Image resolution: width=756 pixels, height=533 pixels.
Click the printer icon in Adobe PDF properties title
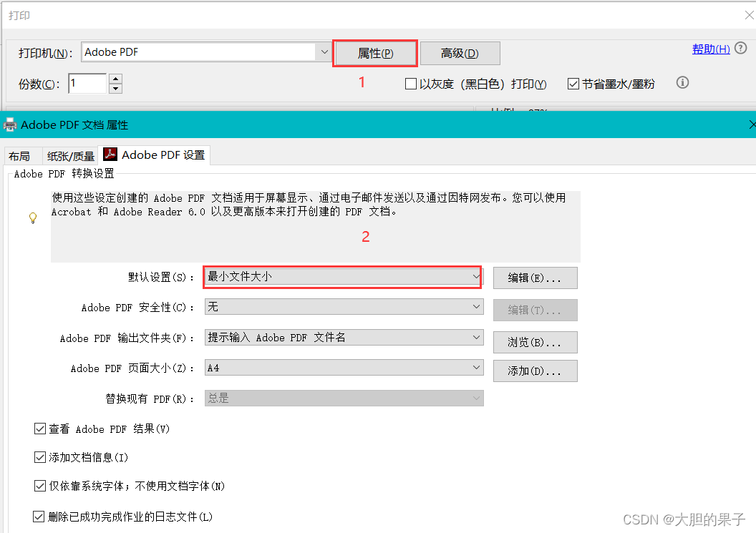[x=9, y=125]
